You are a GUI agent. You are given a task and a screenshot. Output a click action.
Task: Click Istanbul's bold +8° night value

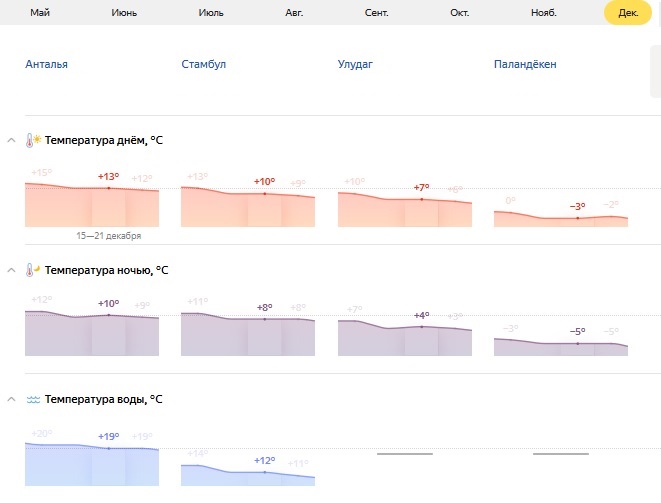(x=264, y=307)
